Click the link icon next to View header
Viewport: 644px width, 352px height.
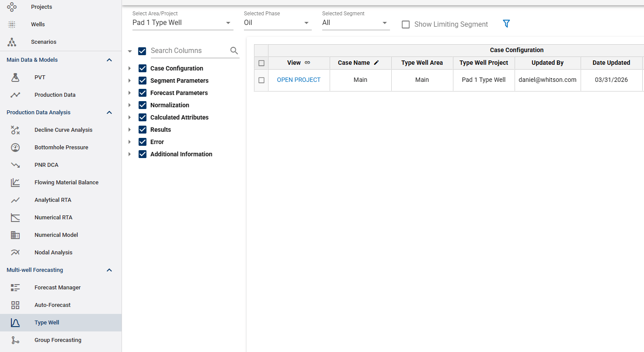307,63
